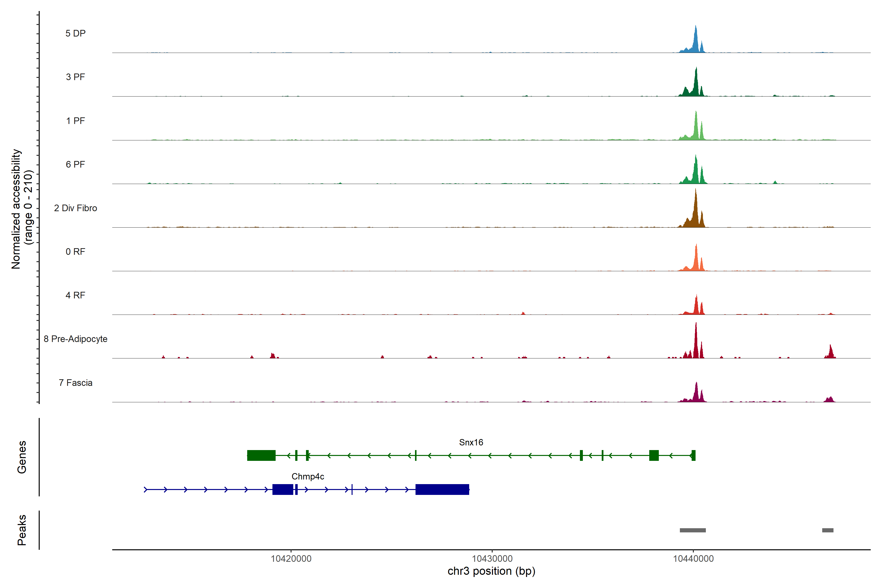882x588 pixels.
Task: Click the 2 Div Fibro track label
Action: coord(75,208)
